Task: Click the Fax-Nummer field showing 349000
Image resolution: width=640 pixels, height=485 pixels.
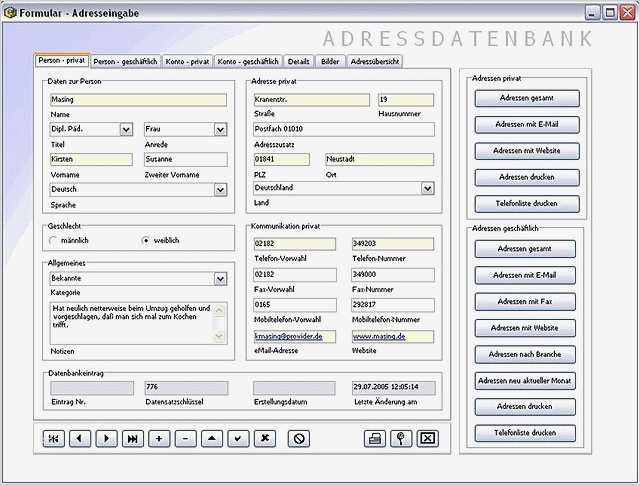Action: click(x=393, y=275)
